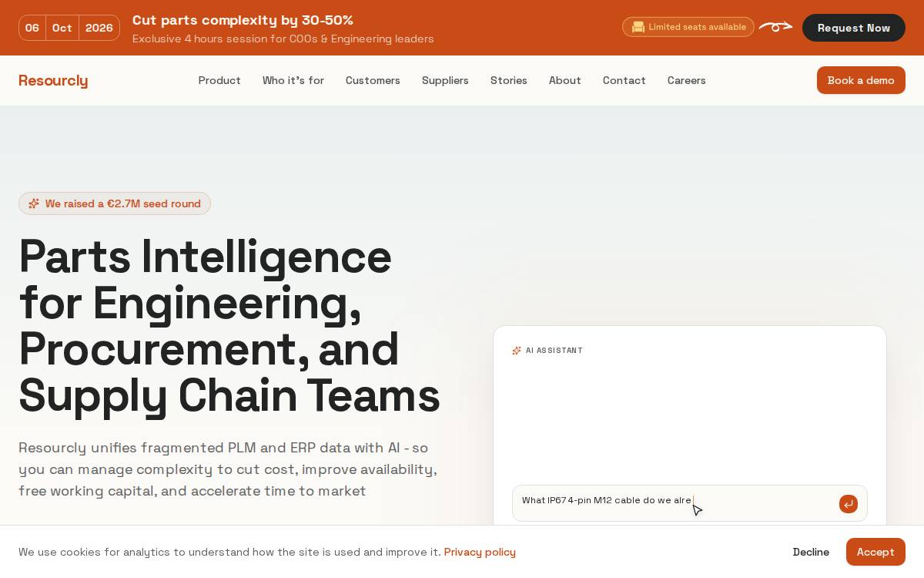
Task: Click the AI ASSISTANT label
Action: (x=554, y=351)
